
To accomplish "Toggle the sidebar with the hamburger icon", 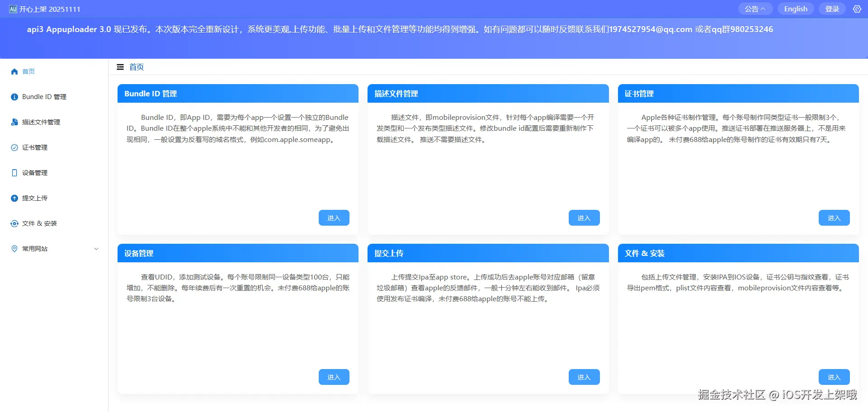I will click(x=120, y=67).
